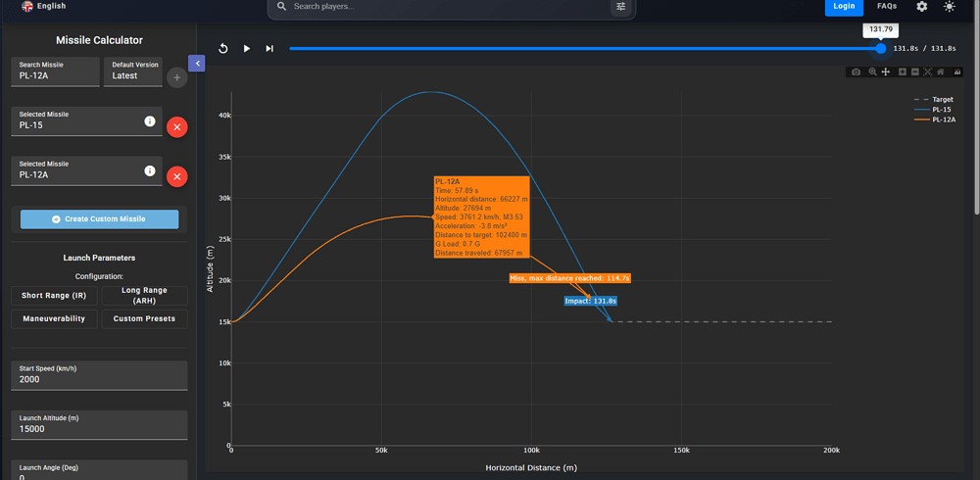This screenshot has width=980, height=480.
Task: Reset plot axes with home icon
Action: (x=940, y=72)
